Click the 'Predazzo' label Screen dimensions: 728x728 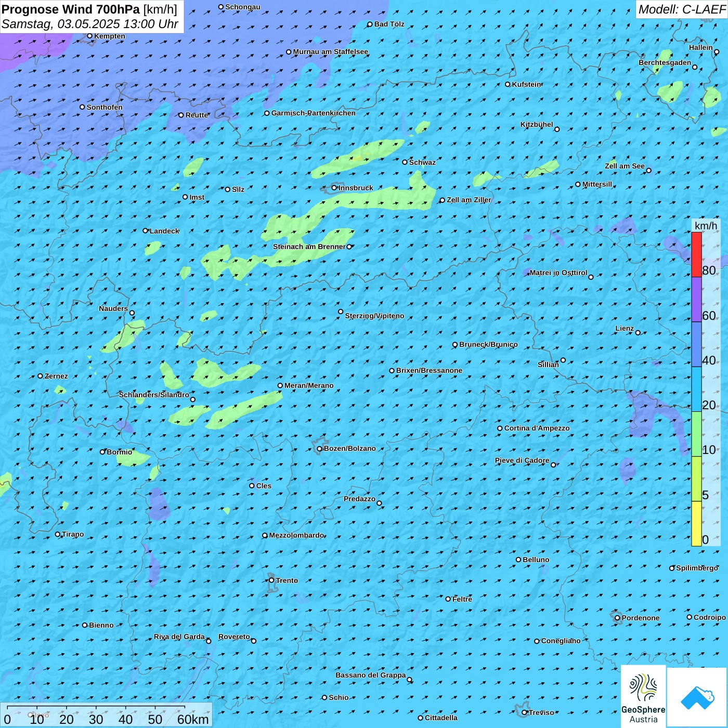coord(359,499)
